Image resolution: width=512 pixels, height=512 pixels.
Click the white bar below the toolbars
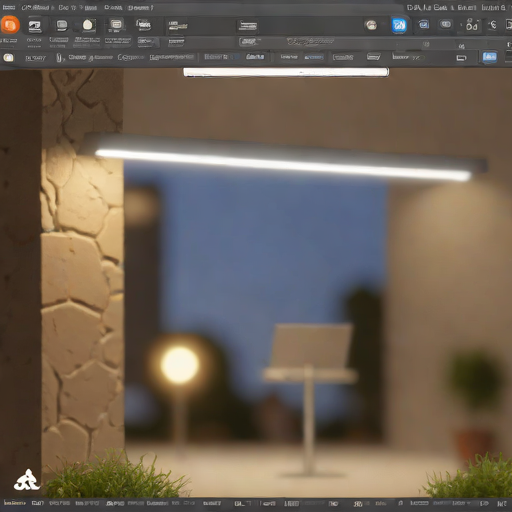[286, 72]
